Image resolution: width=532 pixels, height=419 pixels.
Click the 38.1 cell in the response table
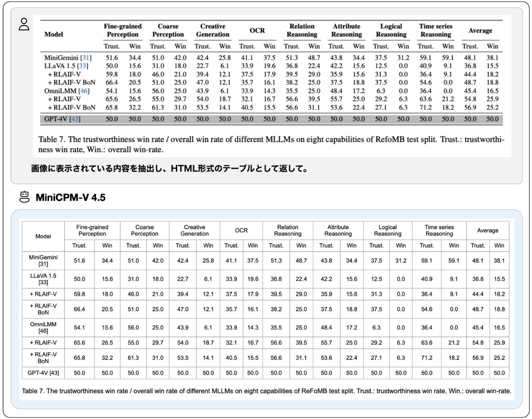tap(499, 261)
